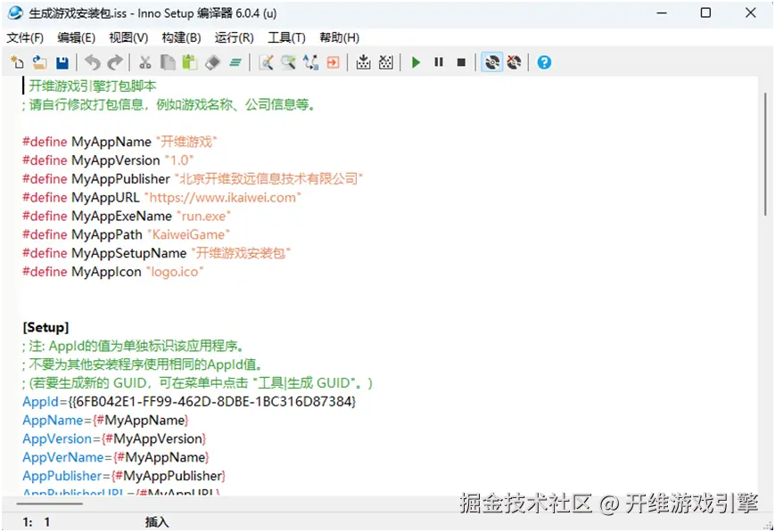The image size is (775, 532).
Task: Cut selected text with the scissors icon
Action: pyautogui.click(x=144, y=62)
